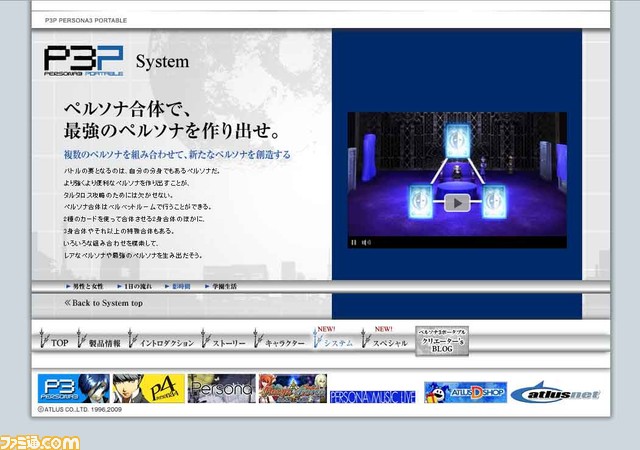
Task: Open the PERSONA MUSIC LIVE banner
Action: [x=373, y=397]
